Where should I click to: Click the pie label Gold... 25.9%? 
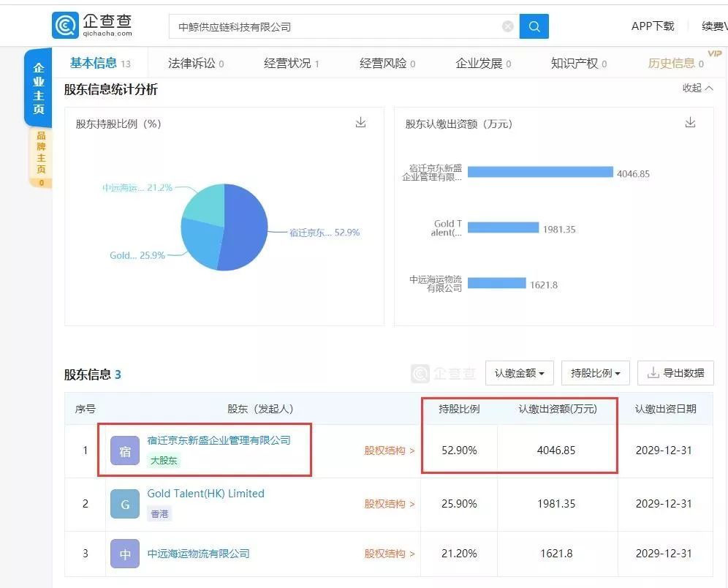(x=137, y=255)
